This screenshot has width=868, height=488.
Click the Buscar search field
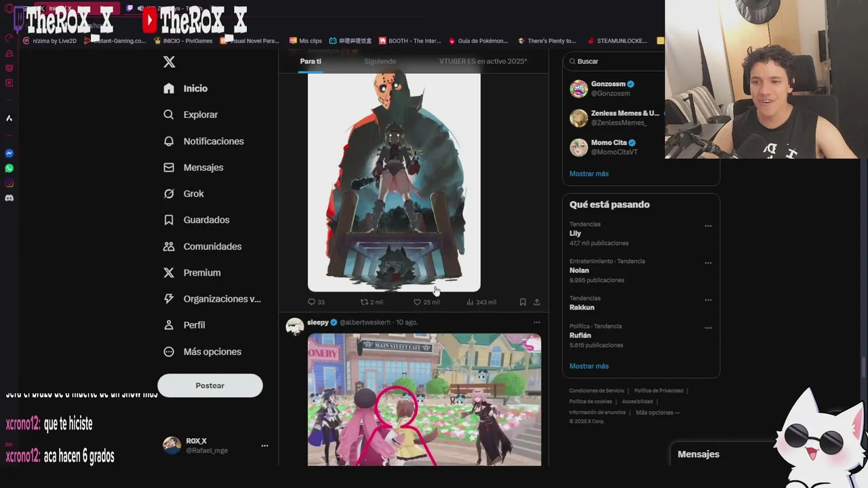click(614, 61)
